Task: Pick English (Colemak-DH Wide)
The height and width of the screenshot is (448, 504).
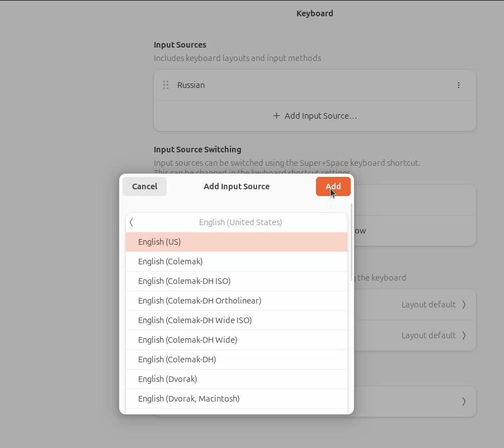Action: pyautogui.click(x=237, y=340)
